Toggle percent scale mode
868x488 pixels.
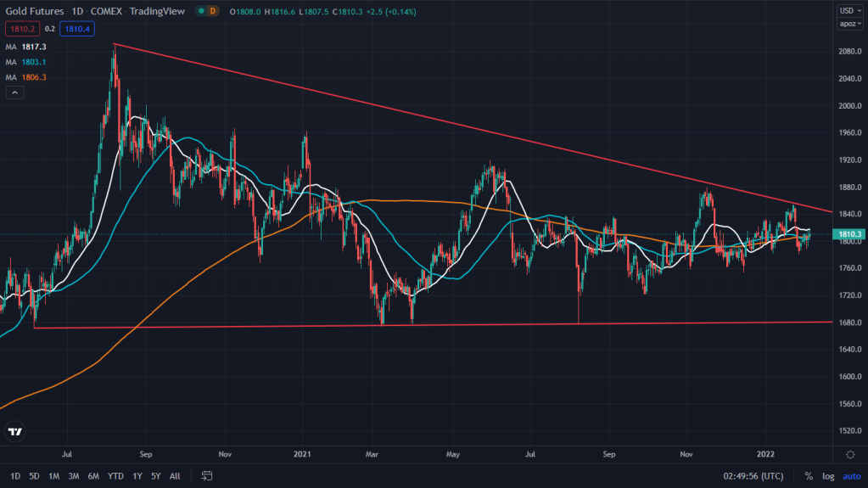pyautogui.click(x=809, y=476)
